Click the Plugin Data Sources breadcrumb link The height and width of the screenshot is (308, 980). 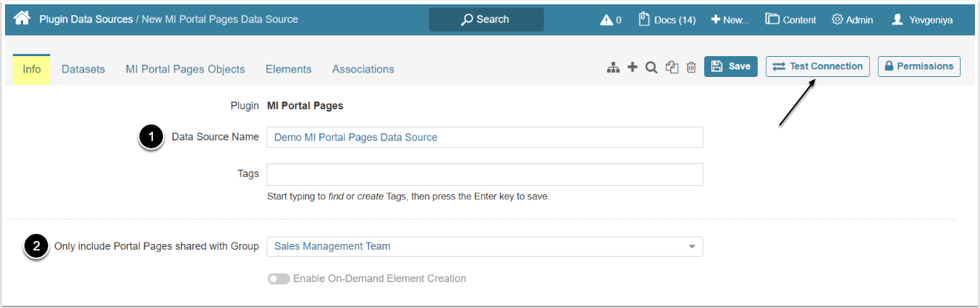pos(86,19)
